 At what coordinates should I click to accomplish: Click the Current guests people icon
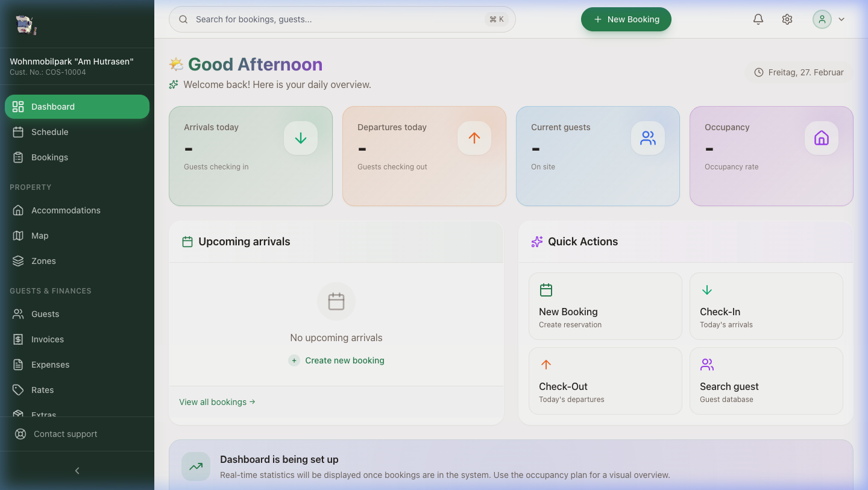(648, 138)
